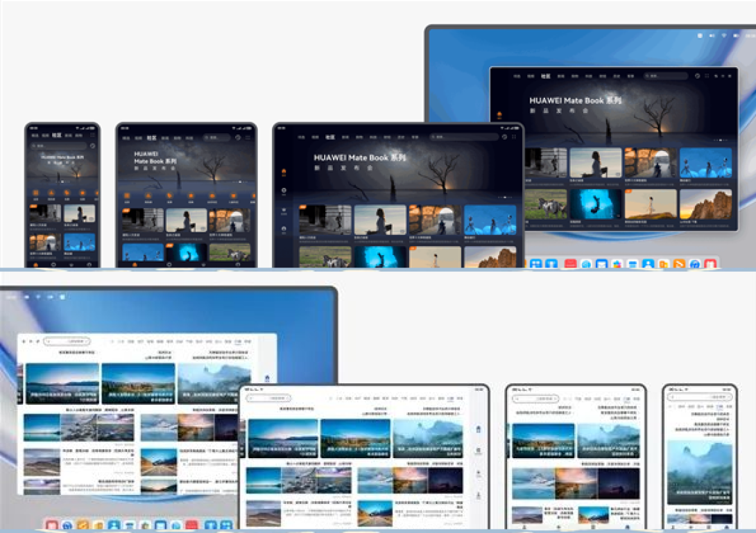Tap the home icon in phone video app bottom bar
This screenshot has height=533, width=756.
[x=35, y=264]
